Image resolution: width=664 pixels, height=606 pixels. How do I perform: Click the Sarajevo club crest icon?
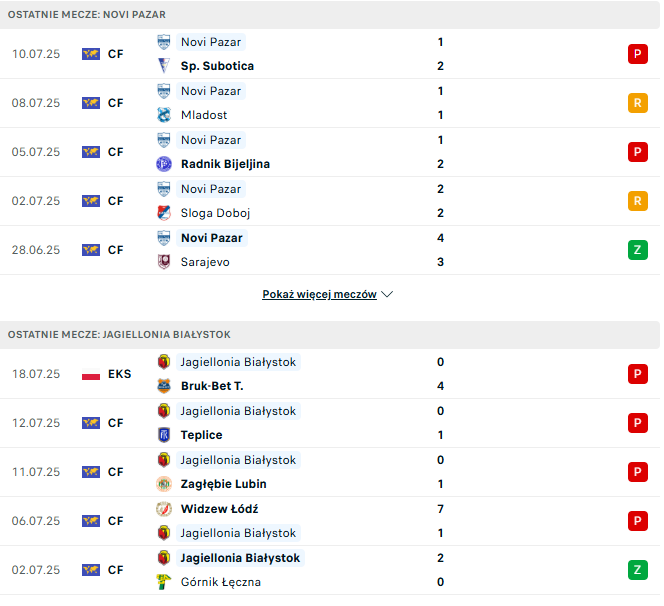(x=164, y=262)
